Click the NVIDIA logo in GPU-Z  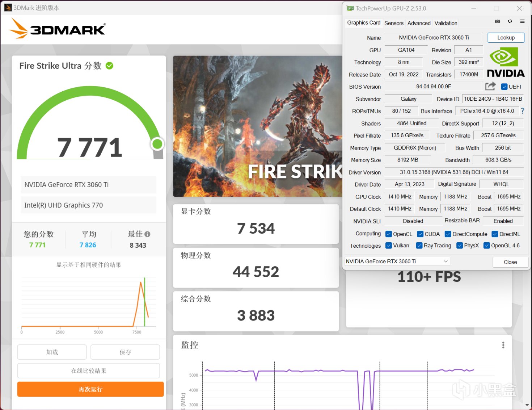coord(506,62)
